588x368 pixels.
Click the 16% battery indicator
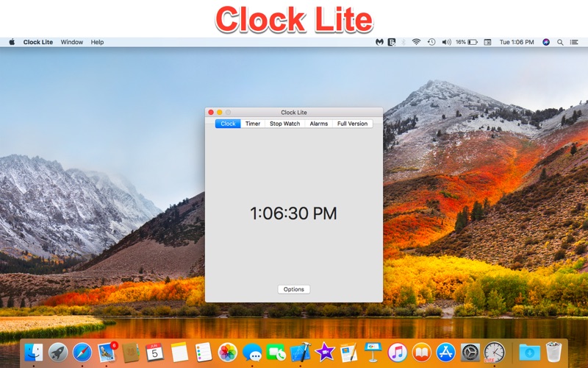[x=467, y=42]
